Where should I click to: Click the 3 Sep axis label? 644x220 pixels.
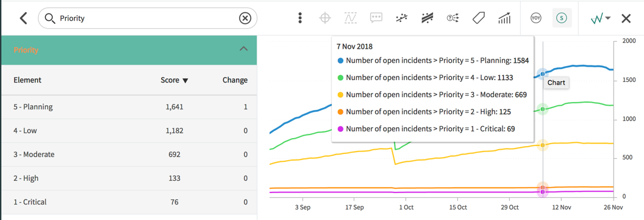pyautogui.click(x=302, y=208)
